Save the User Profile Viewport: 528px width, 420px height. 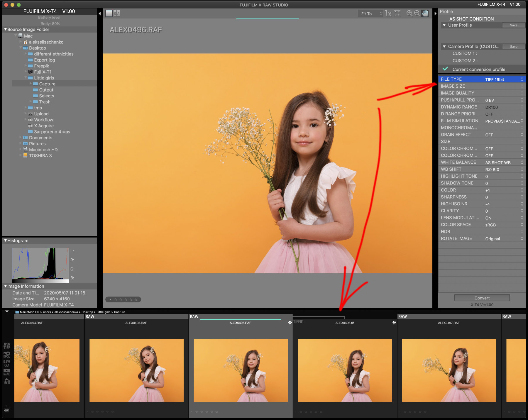click(514, 25)
